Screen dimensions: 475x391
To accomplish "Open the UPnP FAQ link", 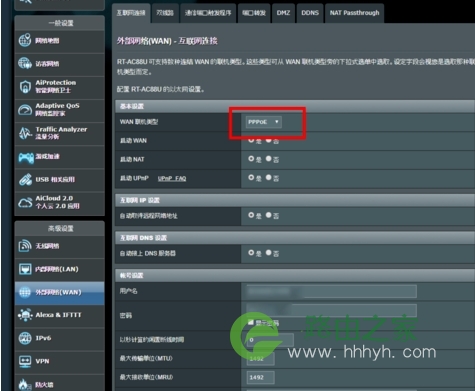I will click(172, 179).
